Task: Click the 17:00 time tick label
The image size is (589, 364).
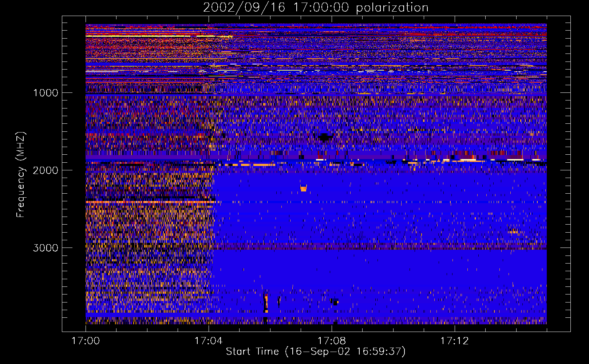Action: (x=86, y=341)
